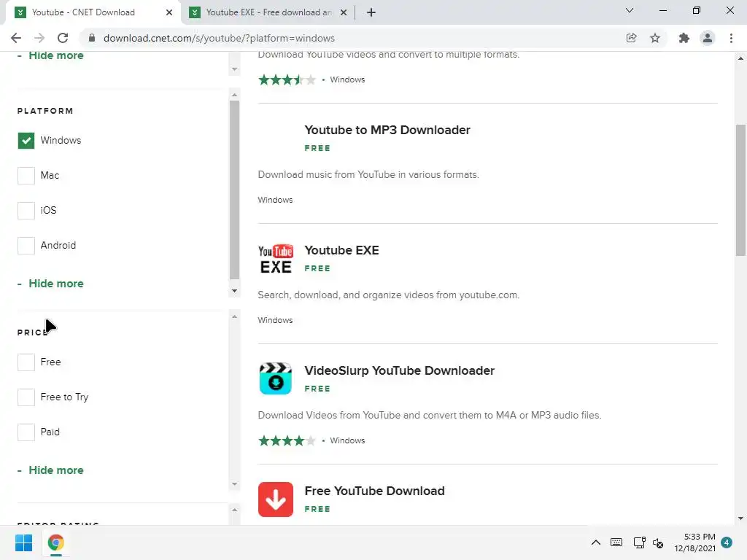Image resolution: width=747 pixels, height=560 pixels.
Task: Click the main page vertical scrollbar thumb
Action: (740, 190)
